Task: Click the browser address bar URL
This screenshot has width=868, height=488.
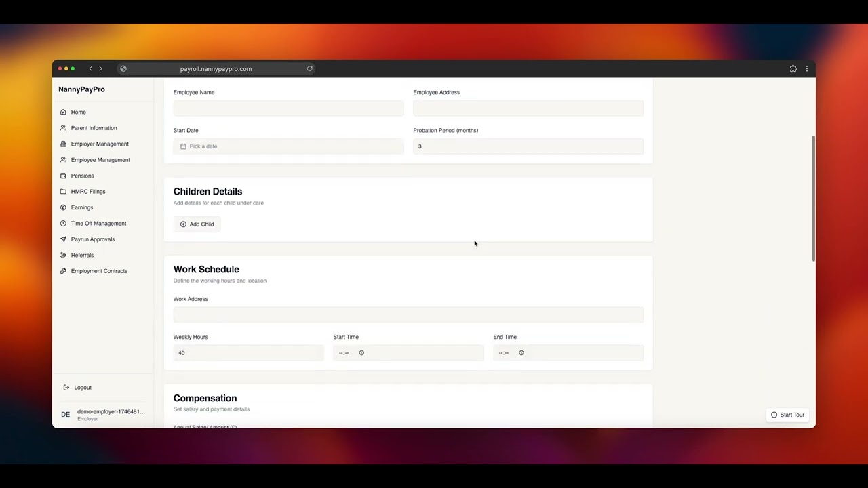Action: pos(216,68)
